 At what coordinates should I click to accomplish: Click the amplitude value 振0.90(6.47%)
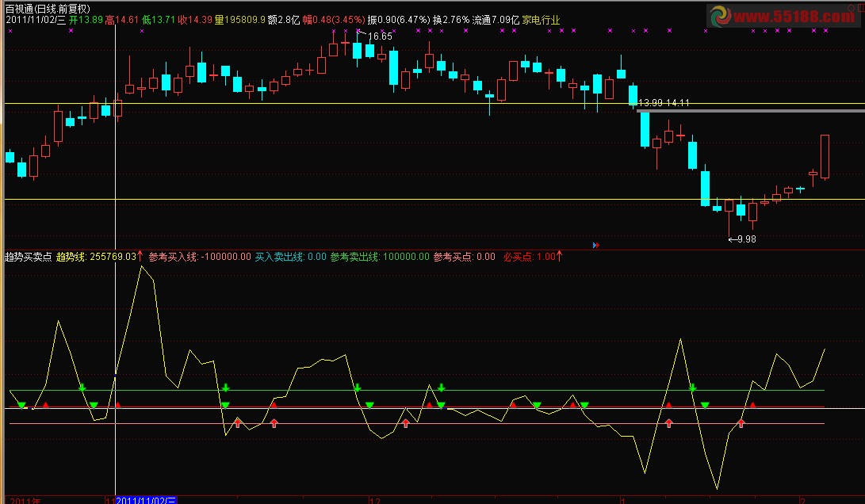398,20
